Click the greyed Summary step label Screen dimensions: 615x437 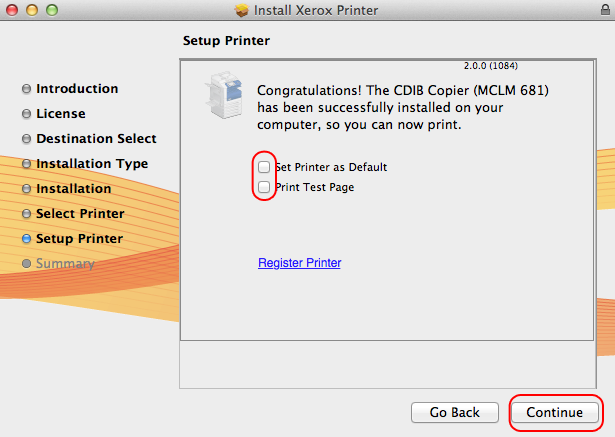[x=65, y=264]
